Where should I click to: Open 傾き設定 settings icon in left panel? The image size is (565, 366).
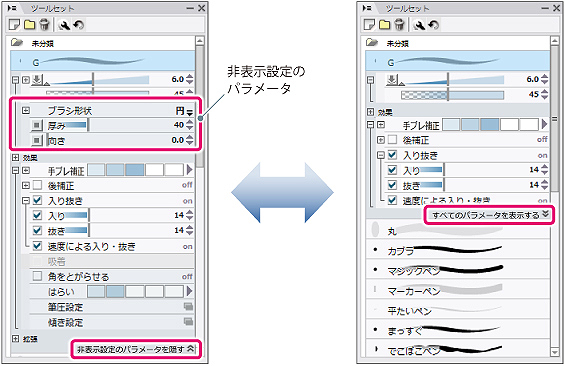[188, 322]
